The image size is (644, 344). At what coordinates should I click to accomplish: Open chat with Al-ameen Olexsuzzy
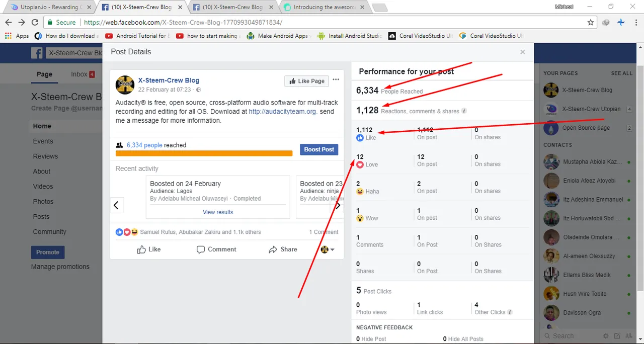click(588, 256)
